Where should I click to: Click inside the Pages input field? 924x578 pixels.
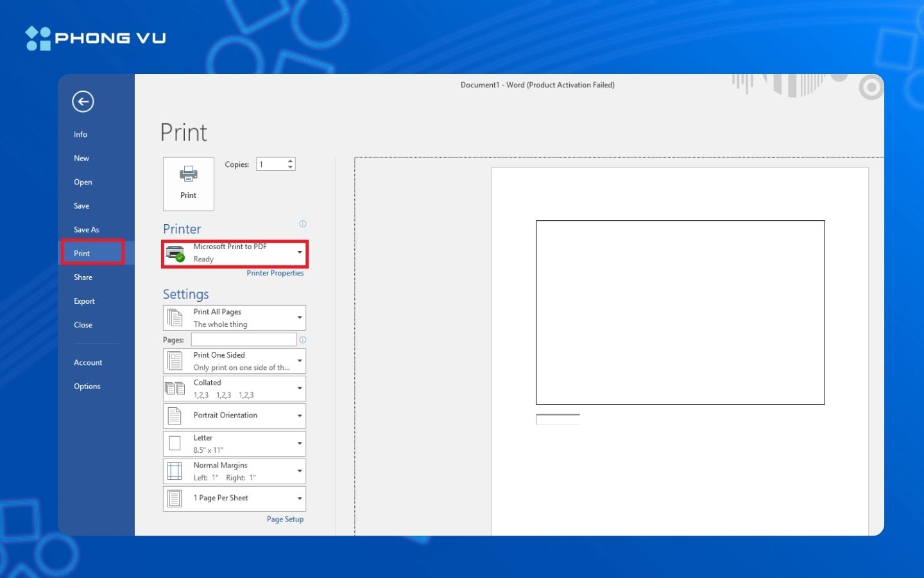[x=244, y=339]
